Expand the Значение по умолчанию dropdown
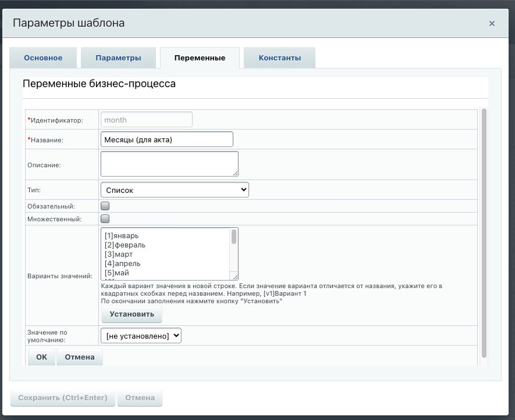Screen dimensions: 515x420 pyautogui.click(x=141, y=336)
